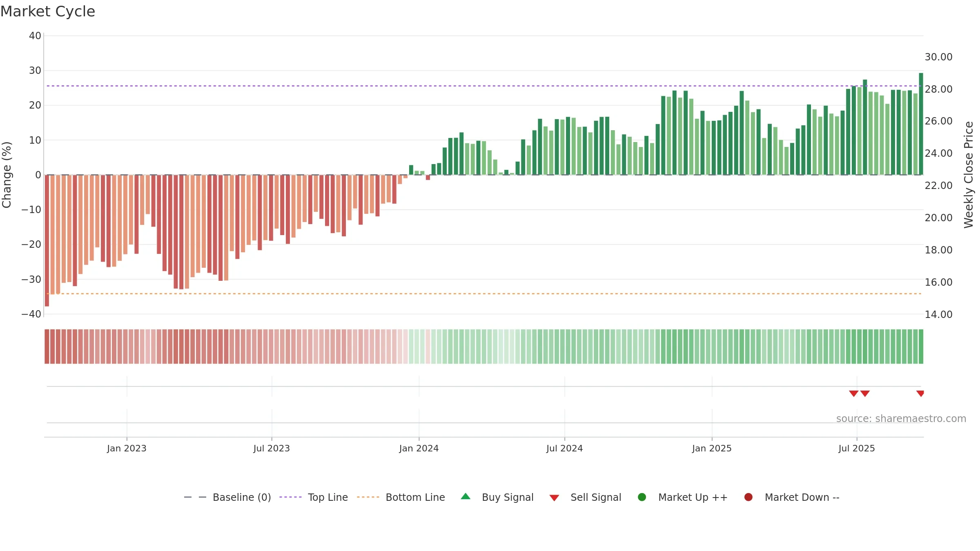
Task: Click the purple dotted top line
Action: click(x=484, y=86)
